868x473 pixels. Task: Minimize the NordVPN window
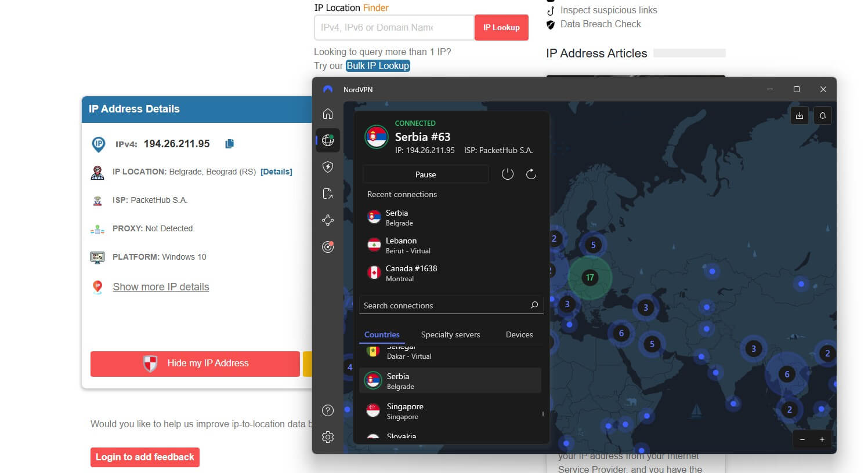tap(770, 89)
